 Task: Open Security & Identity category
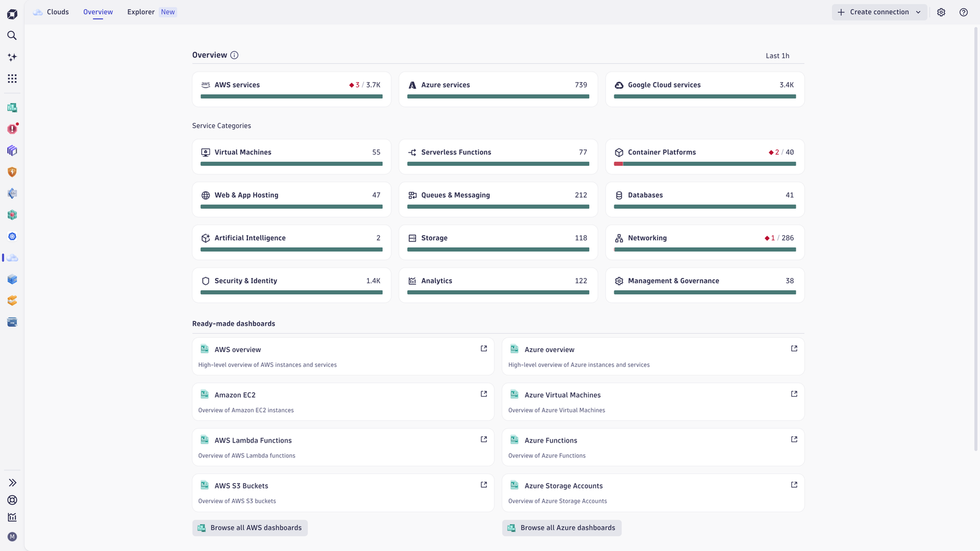pos(292,285)
